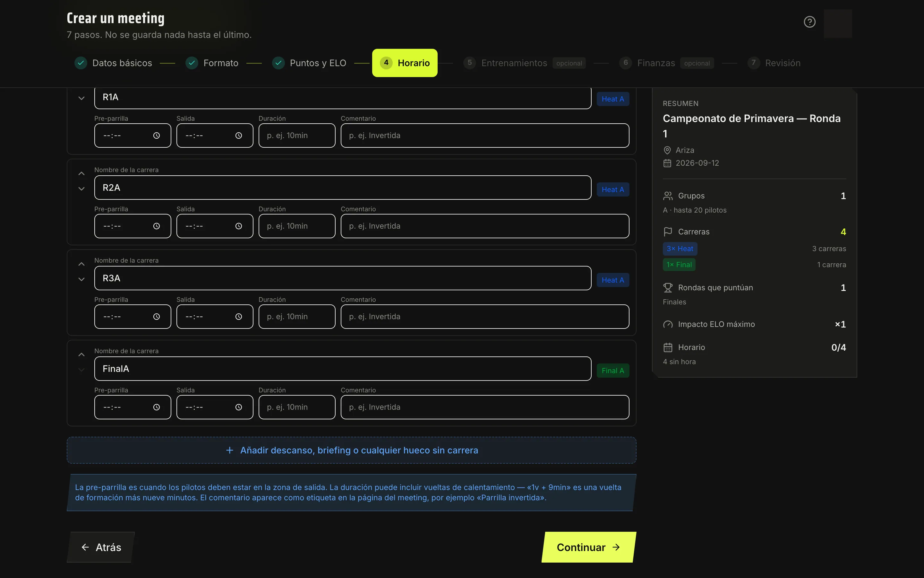This screenshot has width=924, height=578.
Task: Focus the FinalA Comentario field
Action: coord(485,407)
